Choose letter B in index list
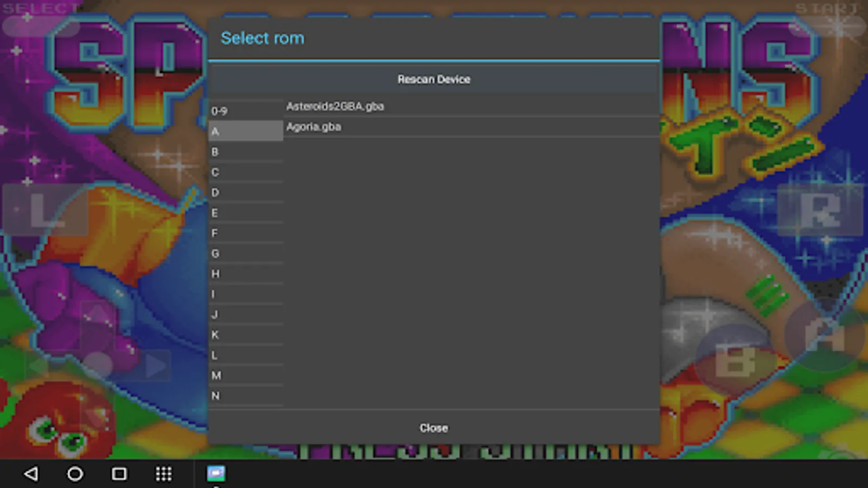Image resolution: width=868 pixels, height=488 pixels. pos(246,152)
